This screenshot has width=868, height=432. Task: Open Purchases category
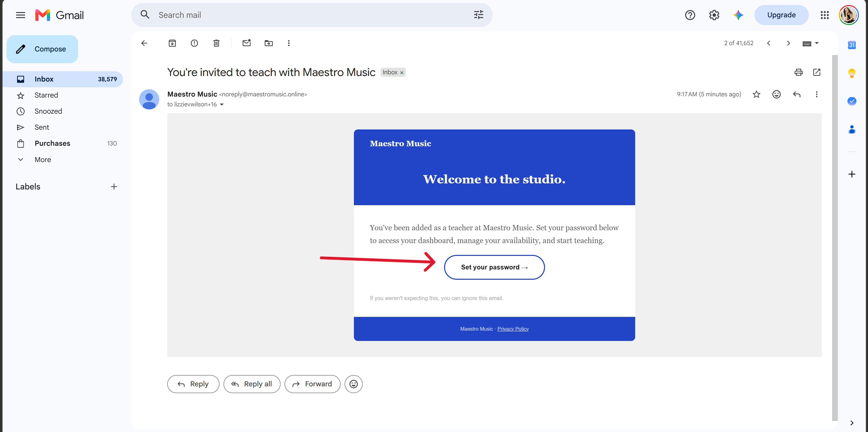pos(63,144)
